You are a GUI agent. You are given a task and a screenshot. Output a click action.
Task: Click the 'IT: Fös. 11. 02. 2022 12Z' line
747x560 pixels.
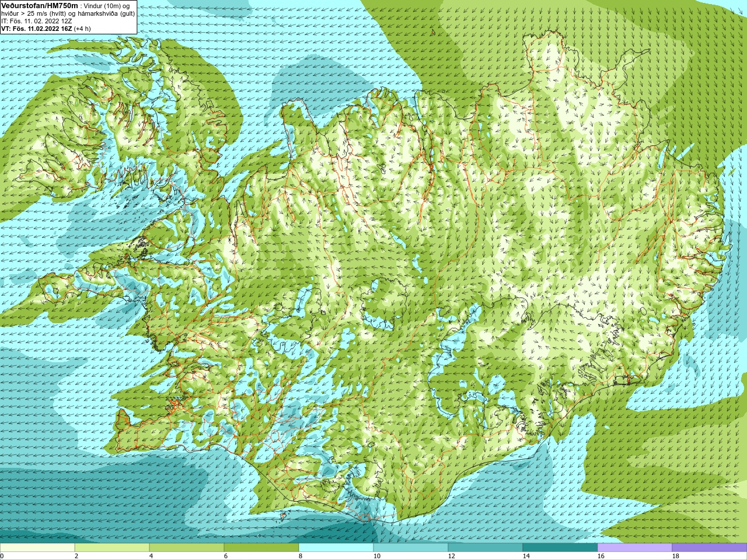point(37,21)
